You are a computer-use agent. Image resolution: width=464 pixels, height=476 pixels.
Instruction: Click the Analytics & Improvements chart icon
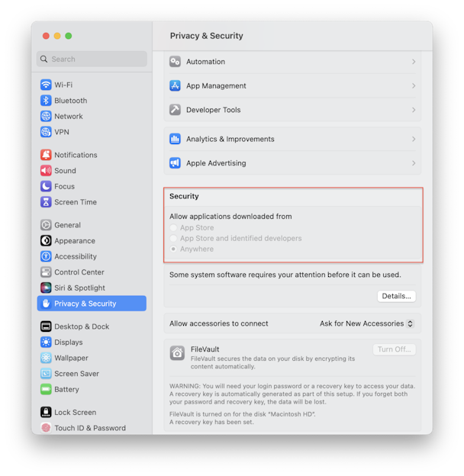[x=175, y=139]
